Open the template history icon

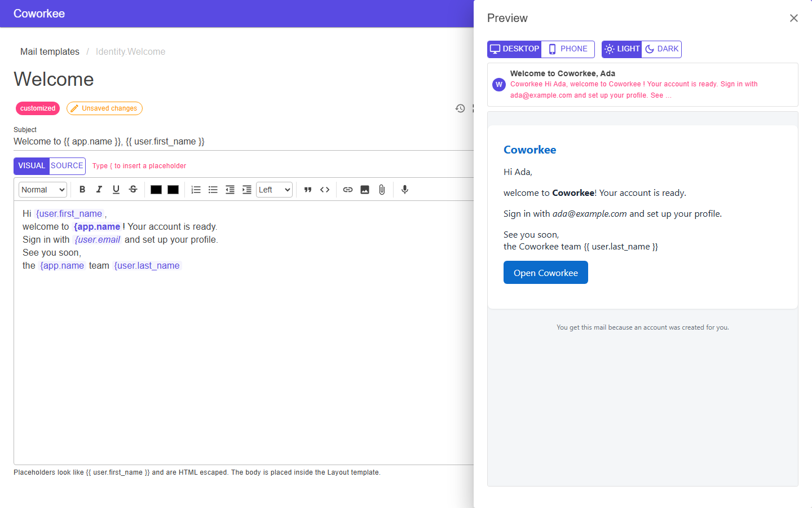(x=460, y=108)
